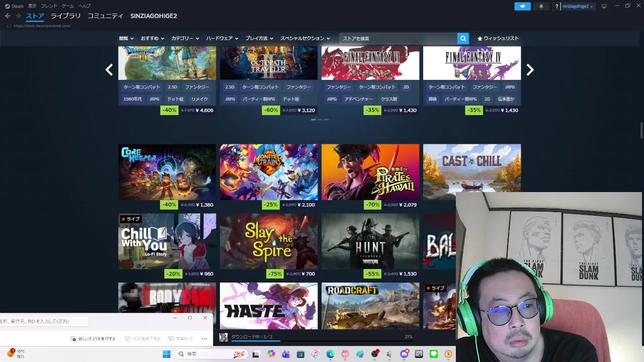
Task: Open the Final Fantasy IV card
Action: pos(472,63)
